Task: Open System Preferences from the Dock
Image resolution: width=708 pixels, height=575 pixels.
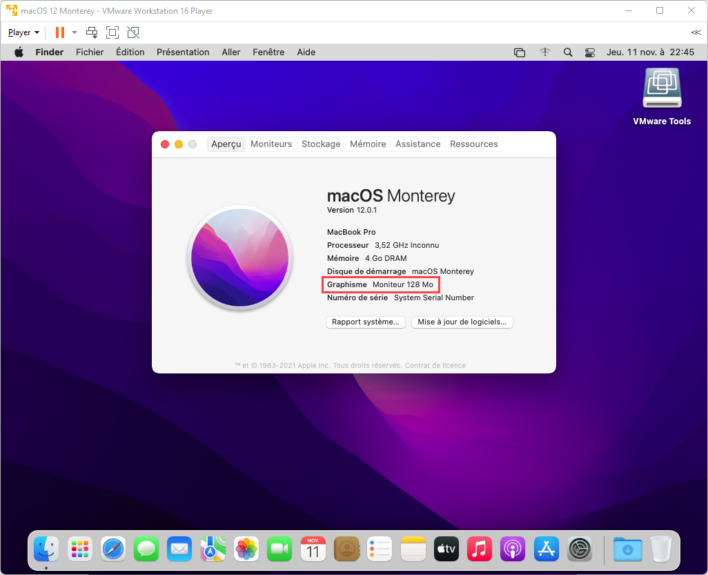Action: tap(580, 548)
